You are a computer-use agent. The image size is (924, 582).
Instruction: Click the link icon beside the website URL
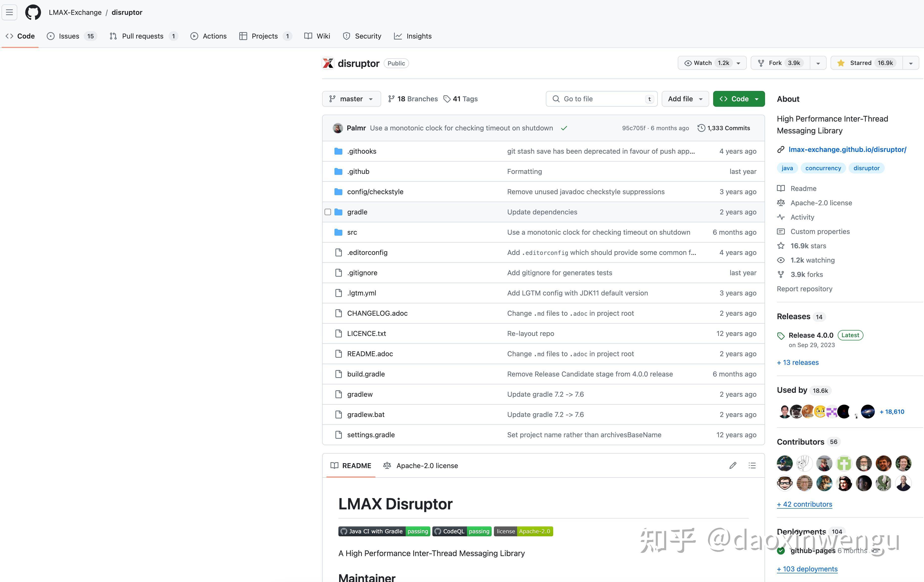click(x=780, y=149)
